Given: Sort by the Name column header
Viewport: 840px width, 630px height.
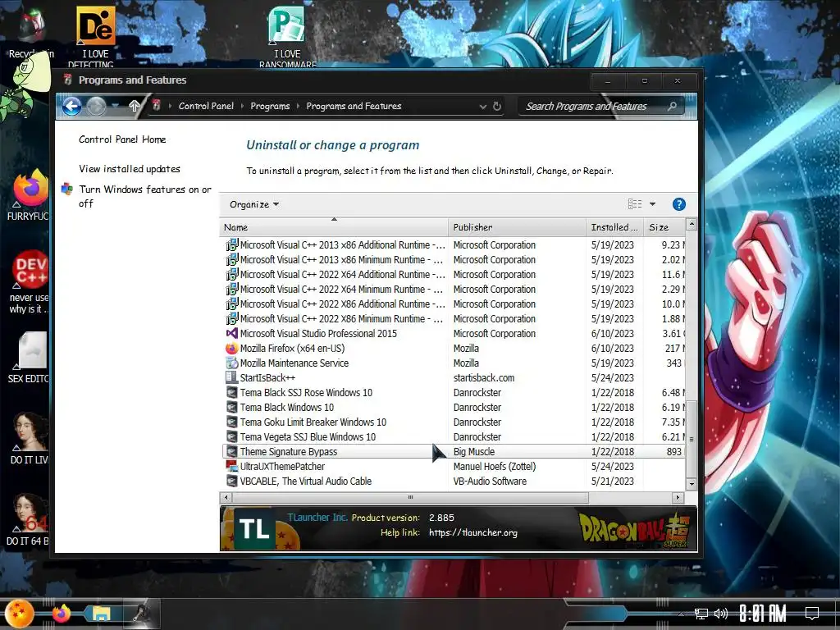Looking at the screenshot, I should pyautogui.click(x=334, y=227).
